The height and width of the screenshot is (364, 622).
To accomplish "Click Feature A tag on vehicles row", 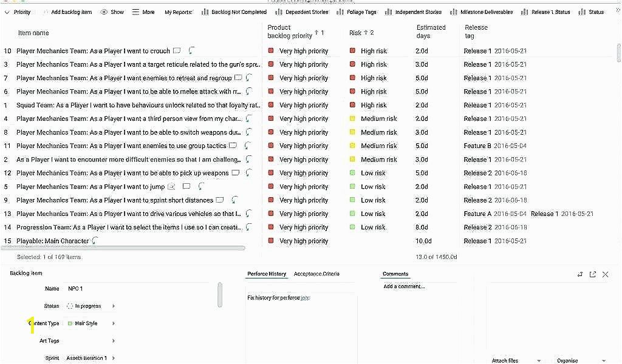I will tap(494, 214).
